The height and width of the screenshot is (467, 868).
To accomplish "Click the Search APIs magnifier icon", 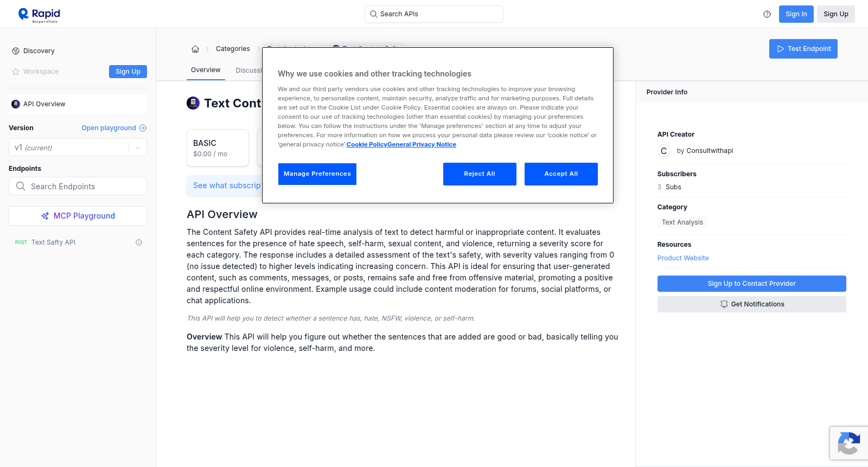I will (373, 14).
